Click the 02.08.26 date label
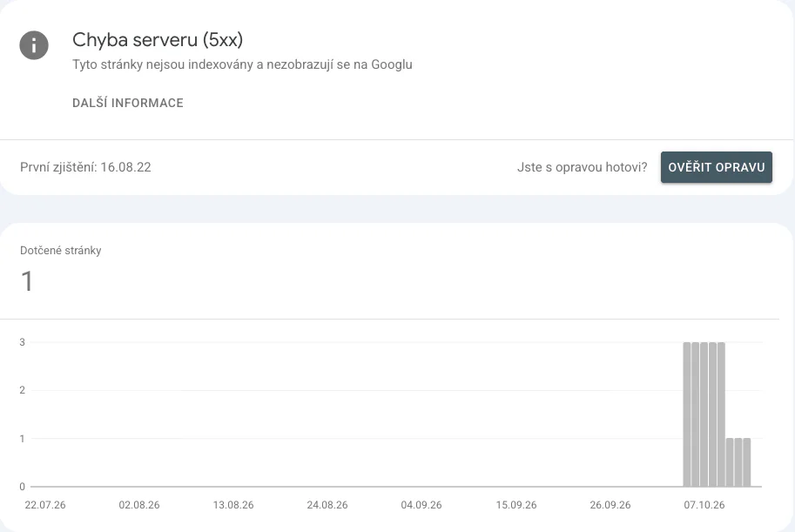 [139, 505]
